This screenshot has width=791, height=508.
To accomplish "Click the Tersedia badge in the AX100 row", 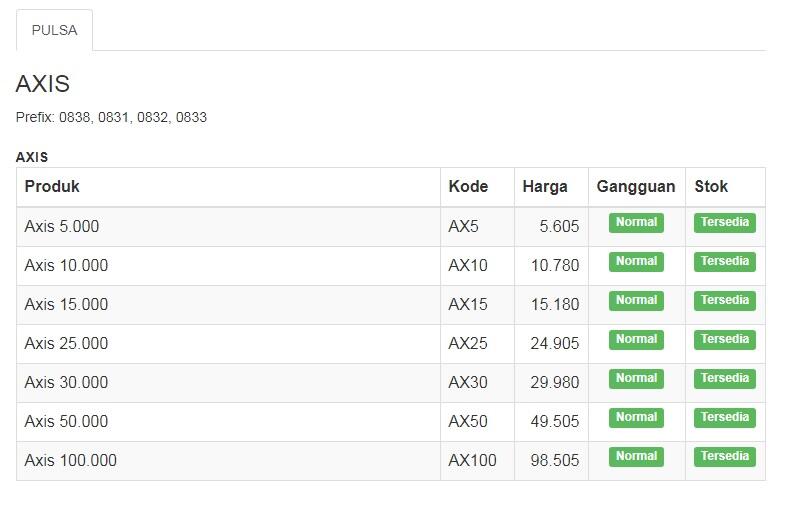I will pos(725,457).
